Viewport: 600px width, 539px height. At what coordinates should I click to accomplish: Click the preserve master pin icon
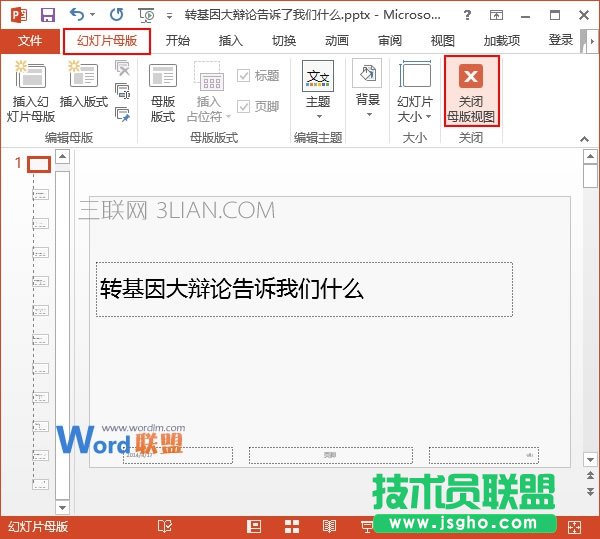pyautogui.click(x=122, y=114)
